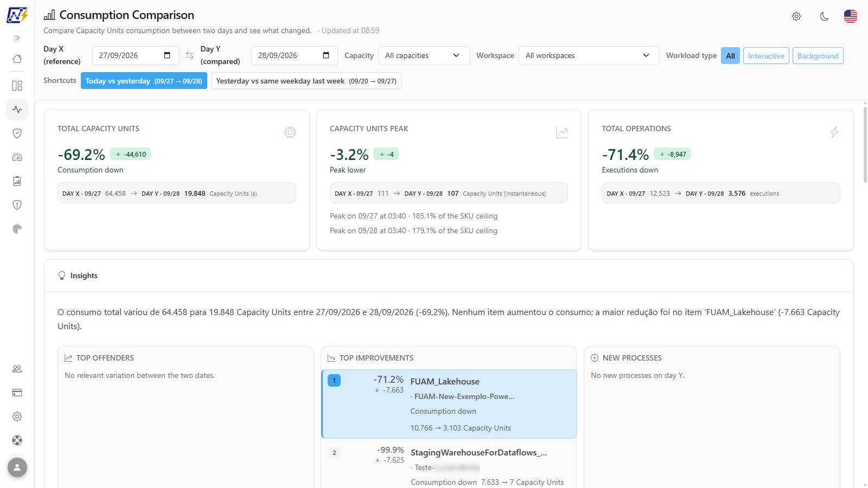Open the Day Y calendar picker icon
868x488 pixels.
(x=326, y=55)
